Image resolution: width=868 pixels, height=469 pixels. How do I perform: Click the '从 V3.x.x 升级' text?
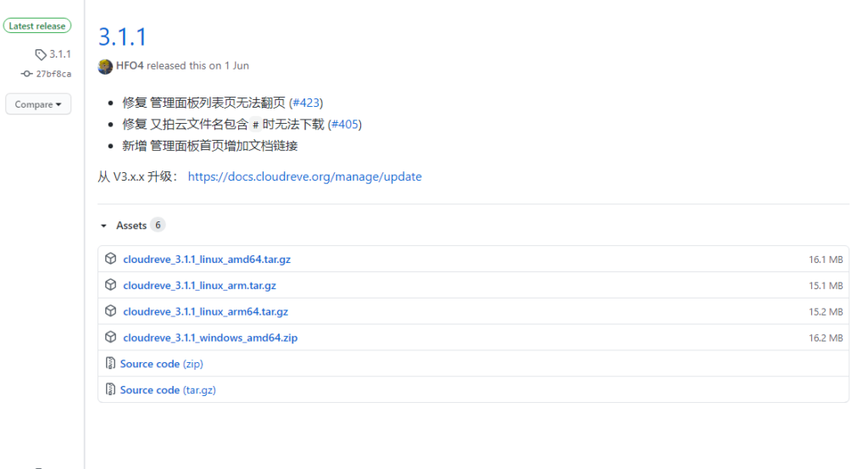(137, 176)
